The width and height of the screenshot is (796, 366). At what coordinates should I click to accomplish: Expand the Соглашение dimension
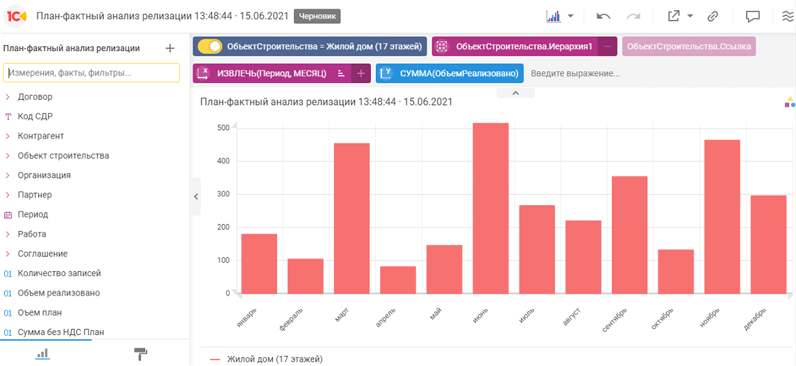pos(8,254)
